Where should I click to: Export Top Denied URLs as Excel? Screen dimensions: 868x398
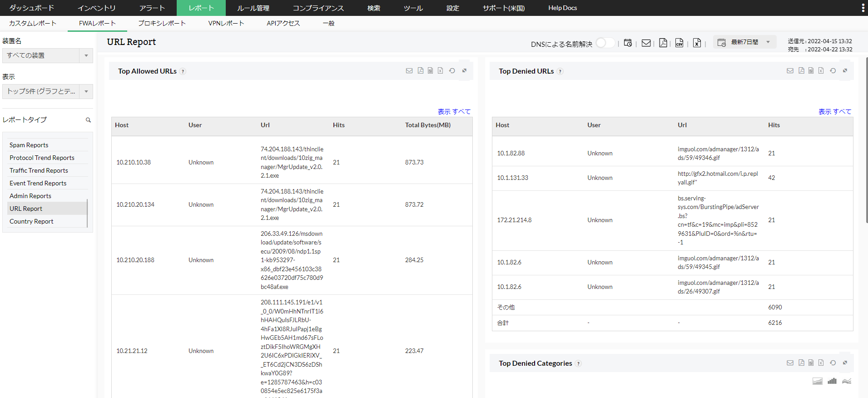[x=821, y=71]
